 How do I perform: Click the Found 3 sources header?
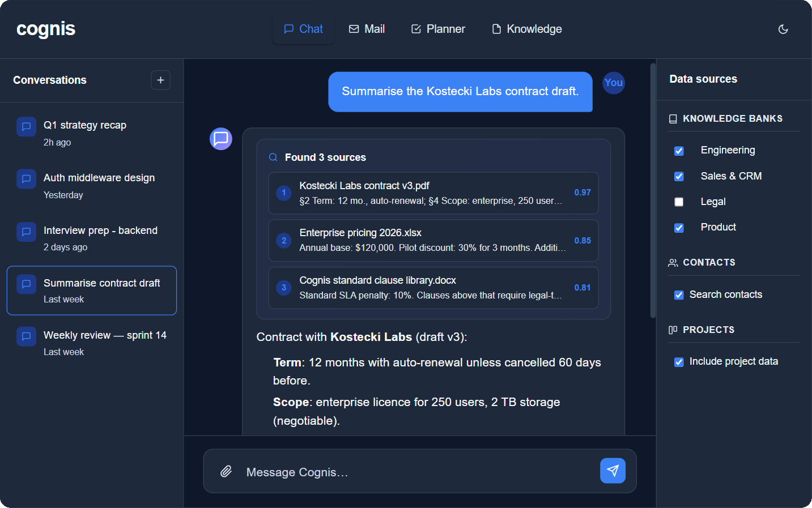(x=325, y=157)
